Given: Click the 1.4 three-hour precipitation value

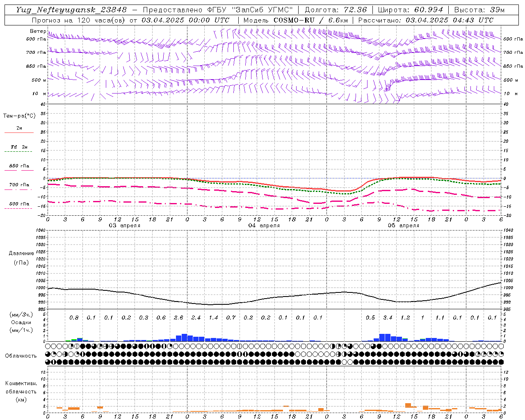Looking at the screenshot, I should [213, 317].
